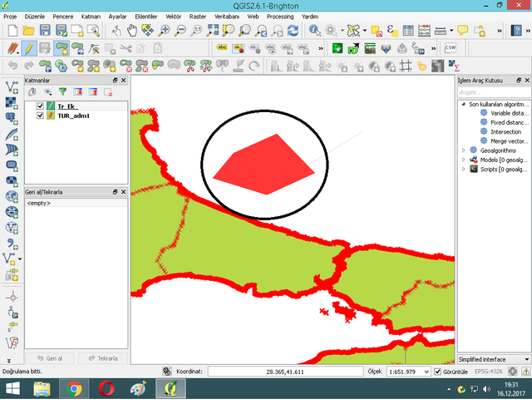Image resolution: width=532 pixels, height=404 pixels.
Task: Close the İşlem Araç Kutusu panel
Action: point(527,80)
